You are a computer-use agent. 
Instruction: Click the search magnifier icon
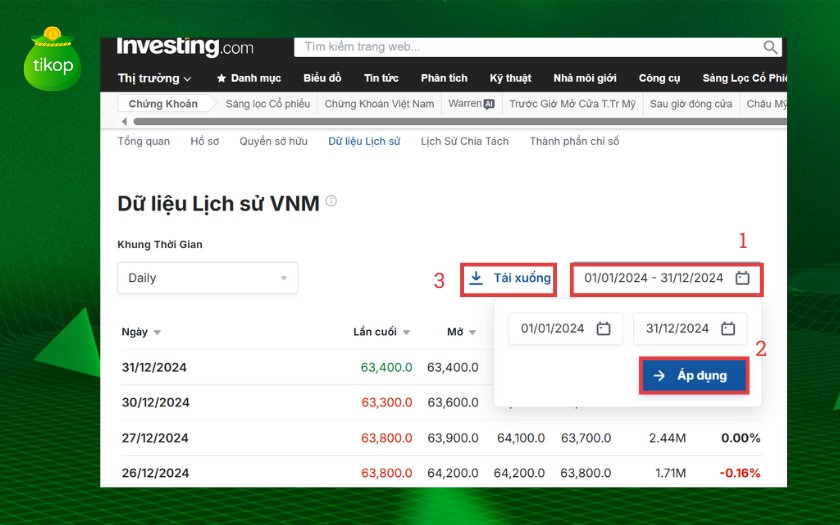click(770, 47)
